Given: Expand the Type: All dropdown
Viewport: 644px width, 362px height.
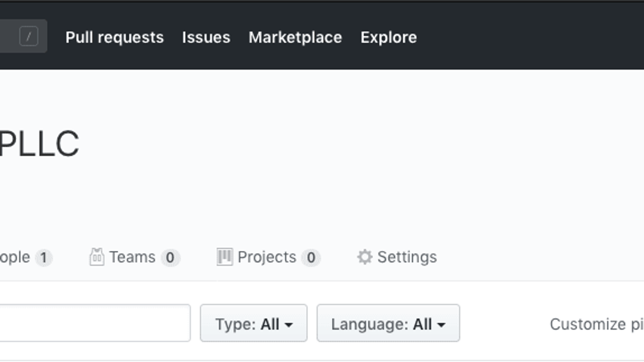Looking at the screenshot, I should tap(254, 323).
